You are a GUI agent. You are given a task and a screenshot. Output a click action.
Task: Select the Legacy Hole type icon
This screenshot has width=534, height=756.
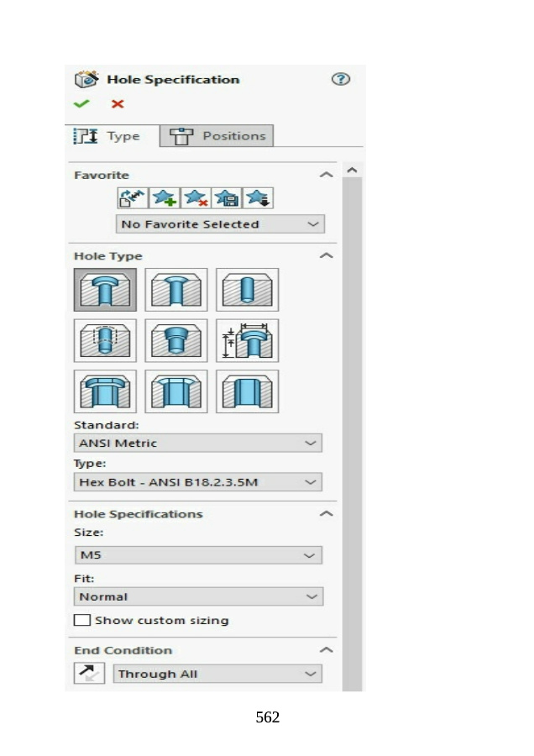coord(247,340)
